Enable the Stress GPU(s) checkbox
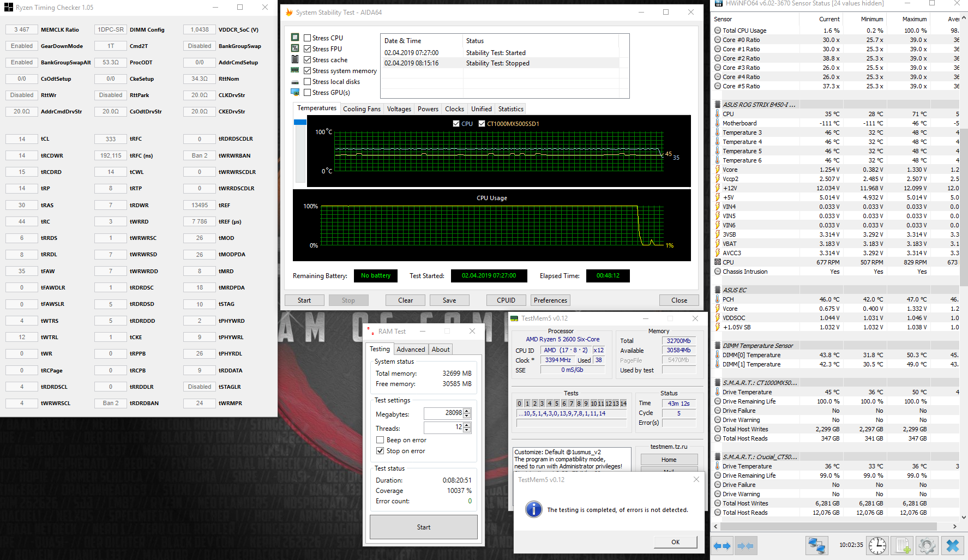The image size is (968, 560). tap(308, 93)
